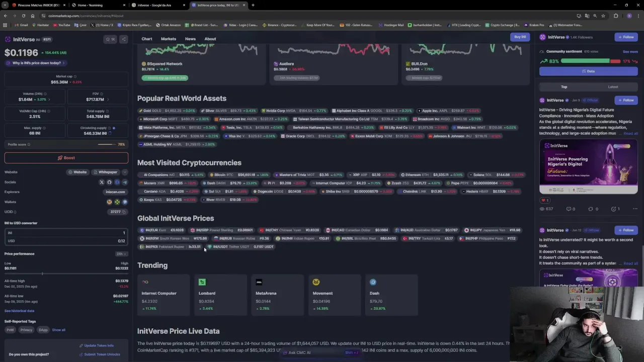Click the Gmail bookmark in bookmarks bar
Image resolution: width=644 pixels, height=362 pixels.
point(21,25)
